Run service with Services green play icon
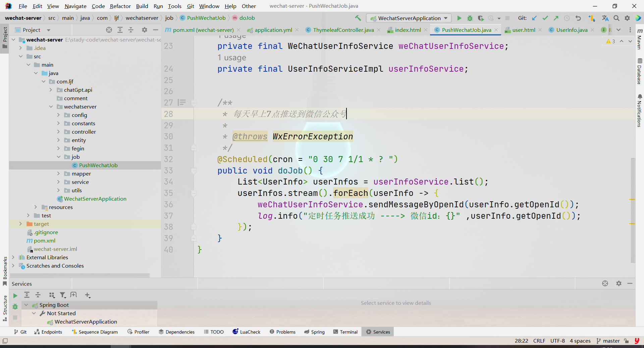The image size is (644, 348). 15,295
